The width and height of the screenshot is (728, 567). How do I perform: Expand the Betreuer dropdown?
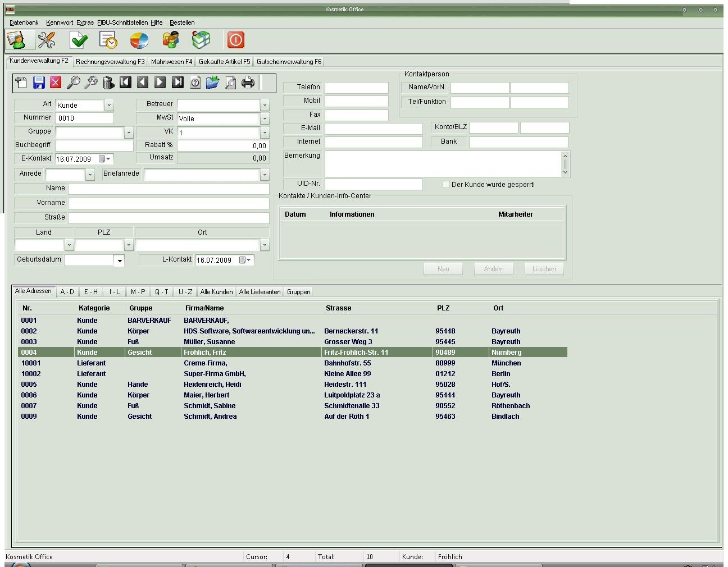click(265, 106)
